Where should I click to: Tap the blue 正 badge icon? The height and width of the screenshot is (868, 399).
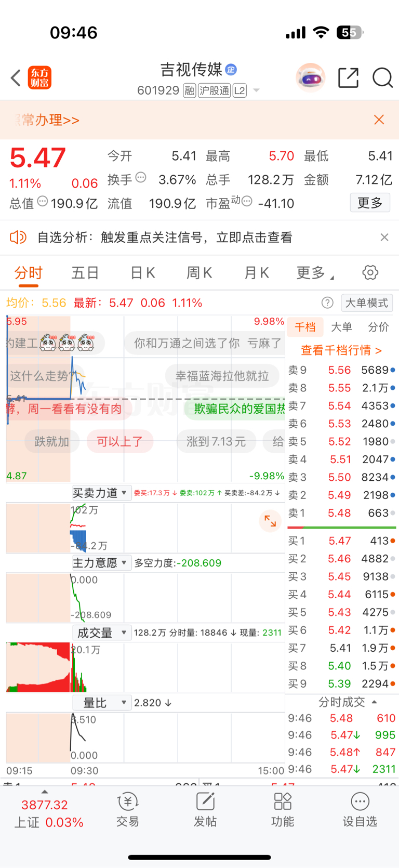pyautogui.click(x=231, y=69)
